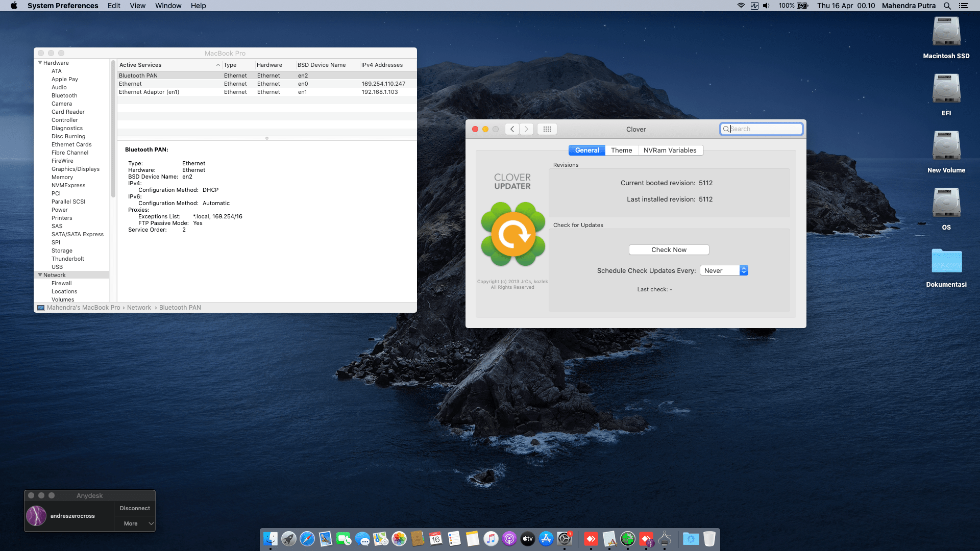Open Safari from the Dock

(x=307, y=539)
